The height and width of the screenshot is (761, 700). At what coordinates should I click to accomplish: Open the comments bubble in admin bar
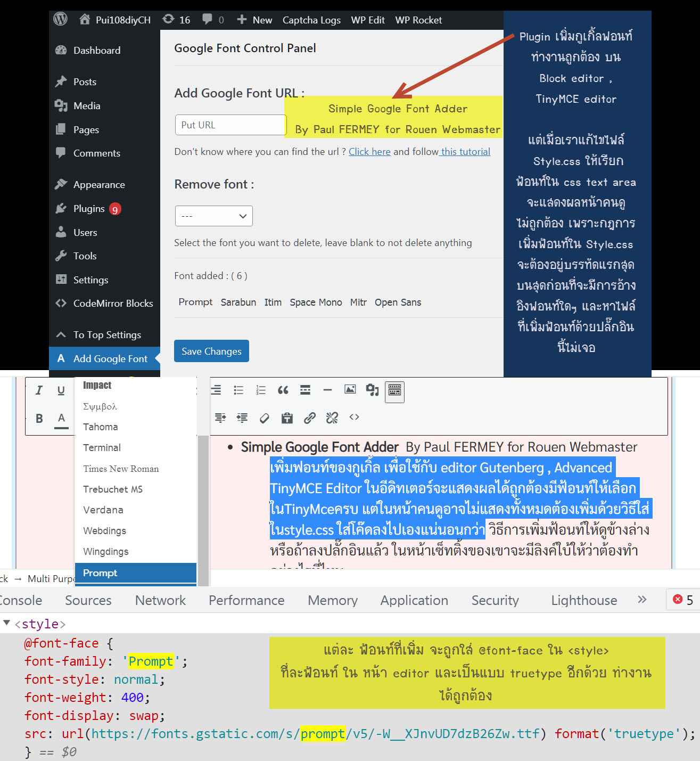coord(213,20)
